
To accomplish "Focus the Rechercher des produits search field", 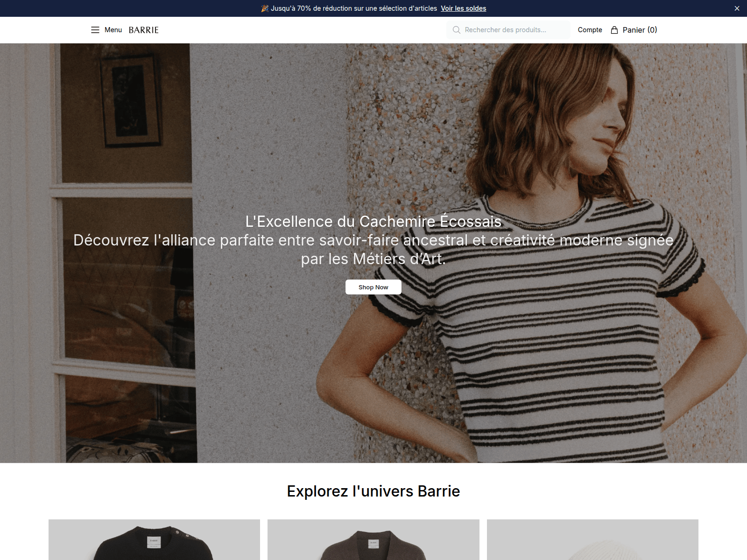I will [508, 30].
